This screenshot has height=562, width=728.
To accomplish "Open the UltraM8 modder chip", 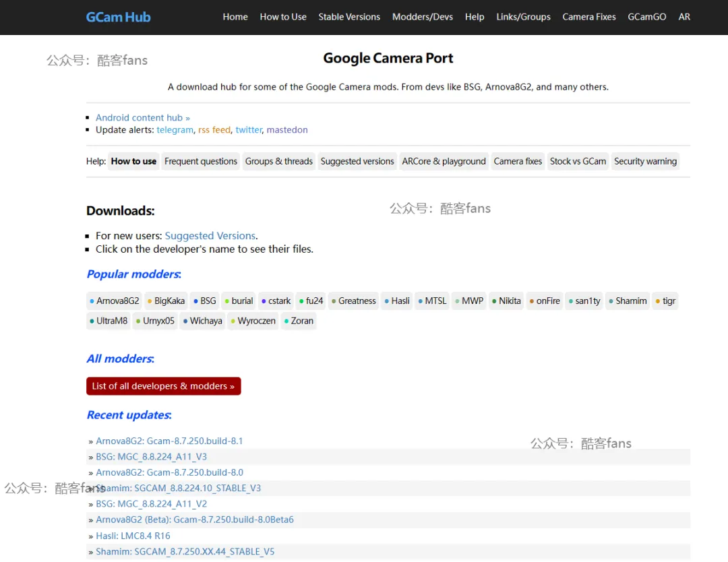I will 108,321.
